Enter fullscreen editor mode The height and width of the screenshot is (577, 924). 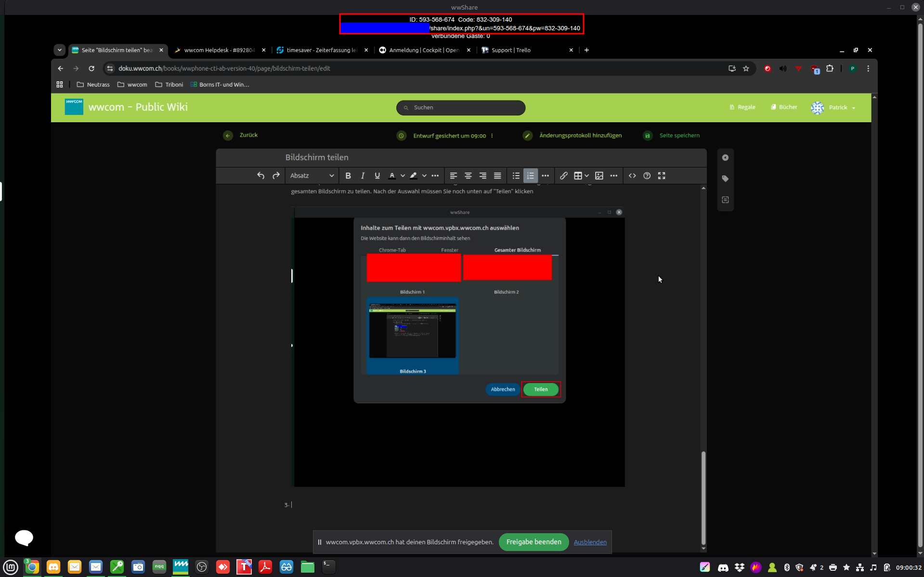click(x=662, y=176)
